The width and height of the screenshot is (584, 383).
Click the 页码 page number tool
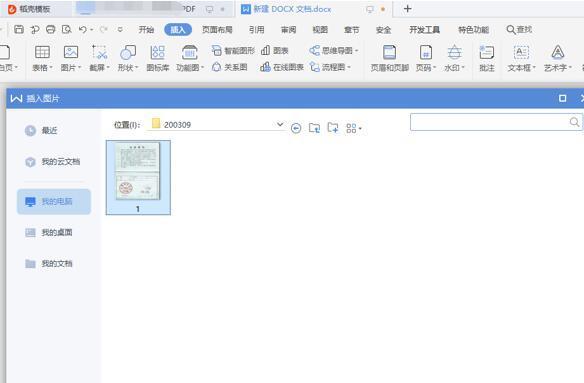[426, 58]
